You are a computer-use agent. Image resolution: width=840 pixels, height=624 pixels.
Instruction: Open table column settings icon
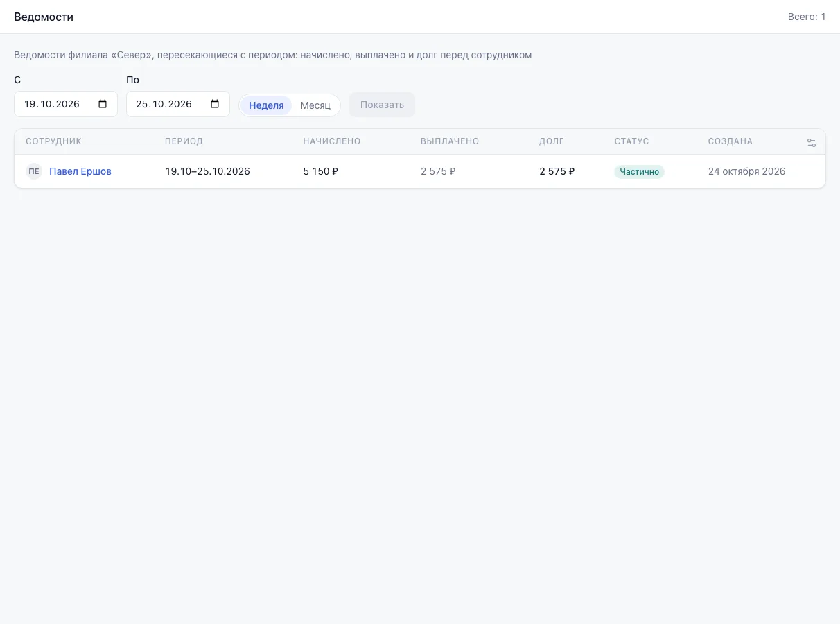coord(812,143)
